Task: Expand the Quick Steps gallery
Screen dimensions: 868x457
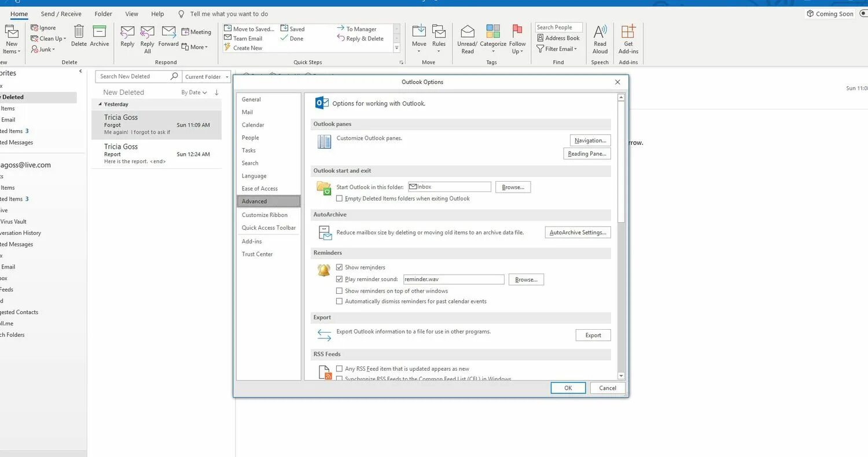Action: pos(396,48)
